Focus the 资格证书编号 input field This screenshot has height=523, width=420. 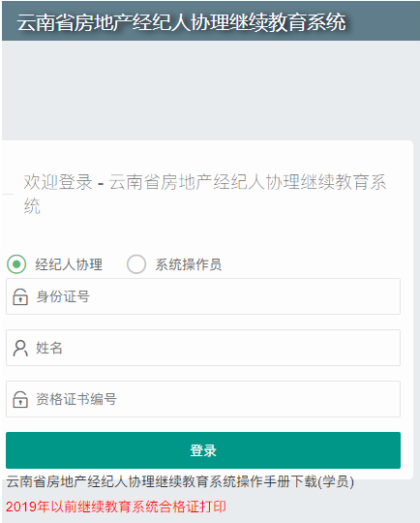coord(203,399)
